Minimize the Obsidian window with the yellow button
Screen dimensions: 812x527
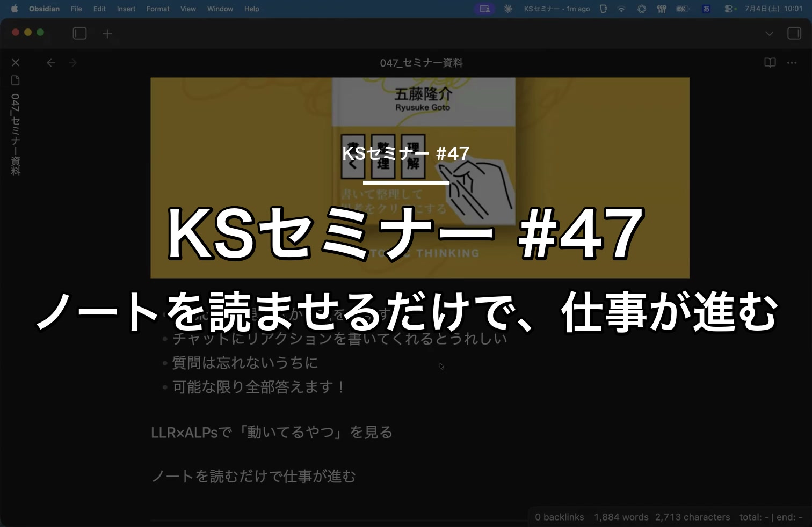click(28, 33)
